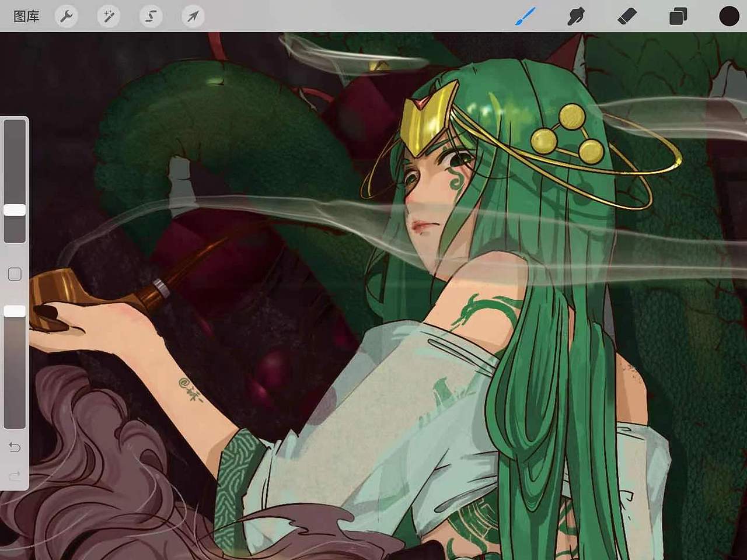This screenshot has height=560, width=747.
Task: Tap the square modifier button in sidebar
Action: [15, 274]
